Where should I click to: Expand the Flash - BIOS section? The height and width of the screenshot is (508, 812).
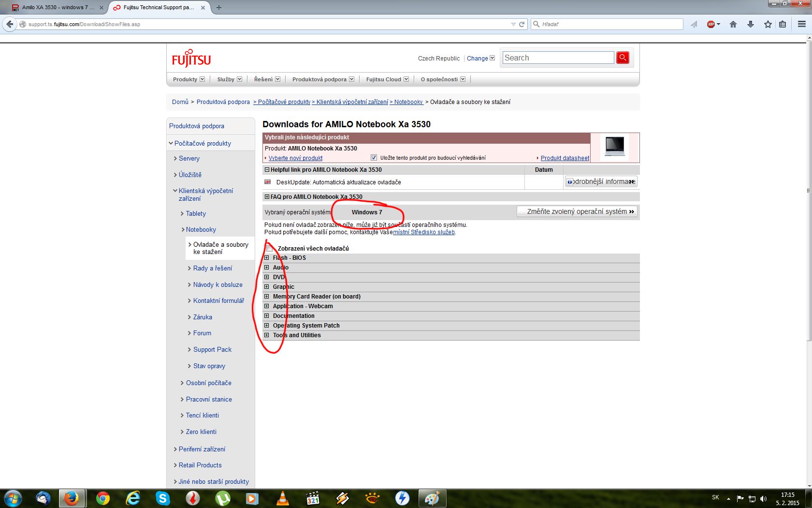266,258
